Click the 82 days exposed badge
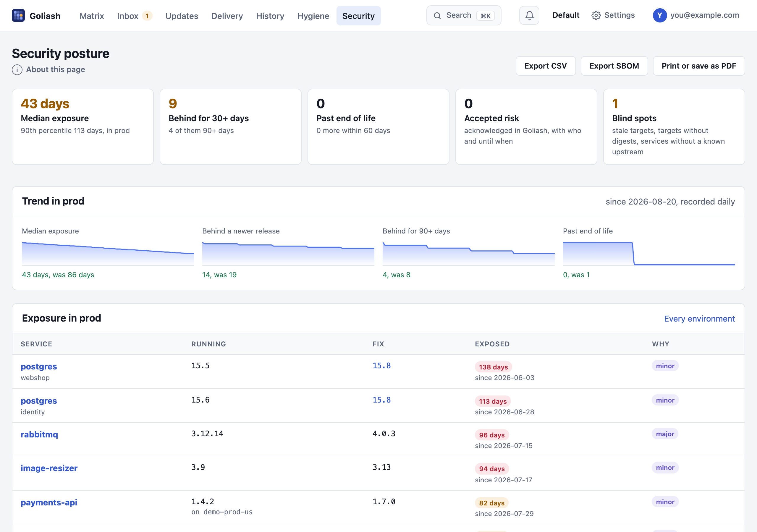Image resolution: width=757 pixels, height=532 pixels. point(491,503)
